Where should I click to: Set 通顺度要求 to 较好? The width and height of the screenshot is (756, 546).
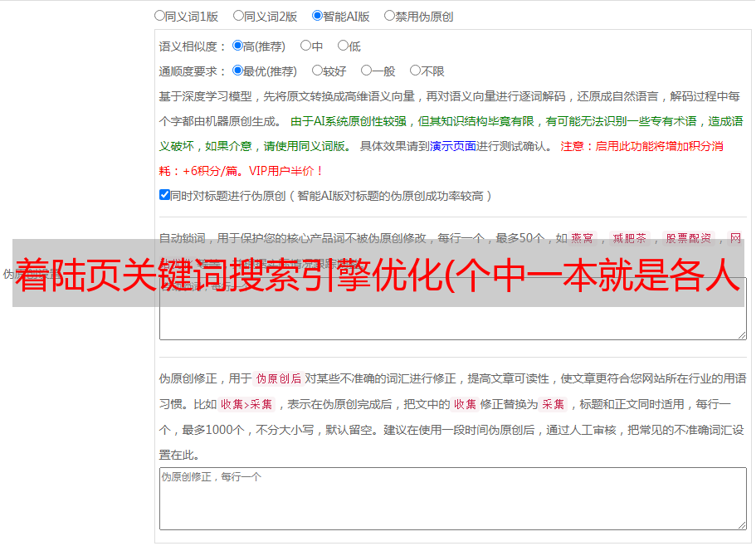coord(317,71)
